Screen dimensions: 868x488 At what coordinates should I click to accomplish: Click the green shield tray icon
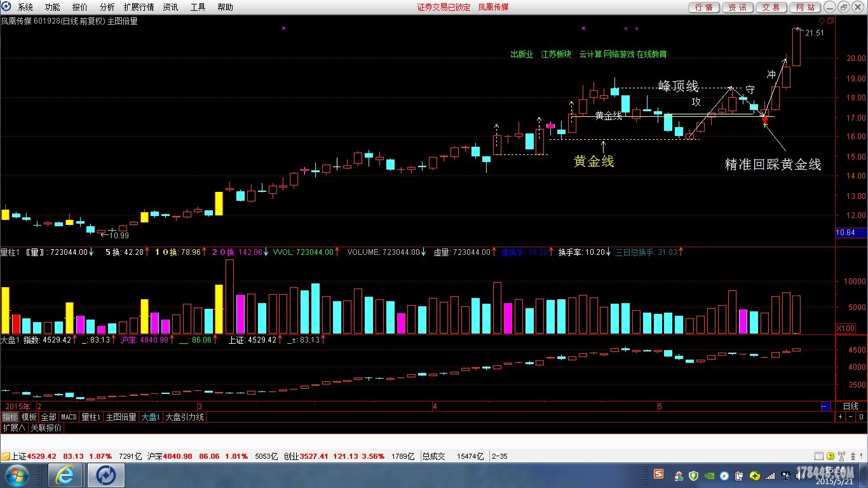tap(694, 475)
